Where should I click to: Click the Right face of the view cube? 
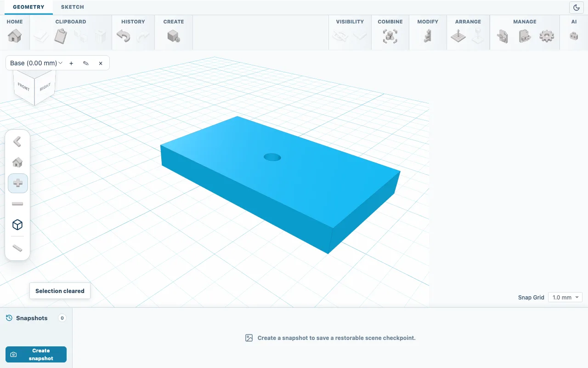(45, 86)
